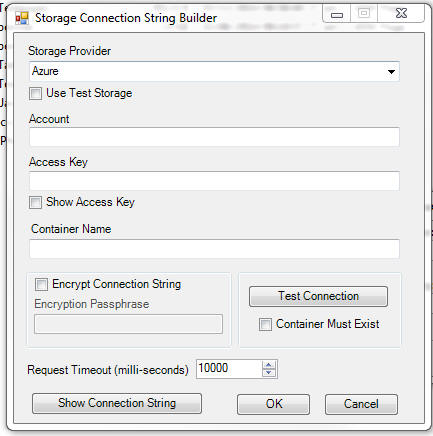Minimize the Storage Connection String Builder window
The image size is (433, 436).
tap(337, 14)
